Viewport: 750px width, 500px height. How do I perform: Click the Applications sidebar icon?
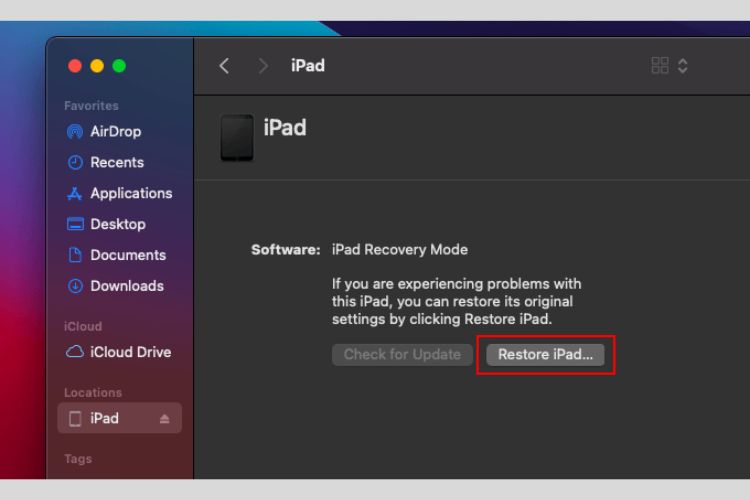(x=75, y=193)
